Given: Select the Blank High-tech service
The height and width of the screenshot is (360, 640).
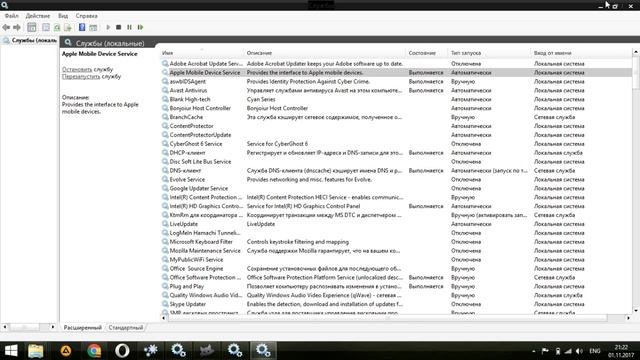Looking at the screenshot, I should coord(190,100).
